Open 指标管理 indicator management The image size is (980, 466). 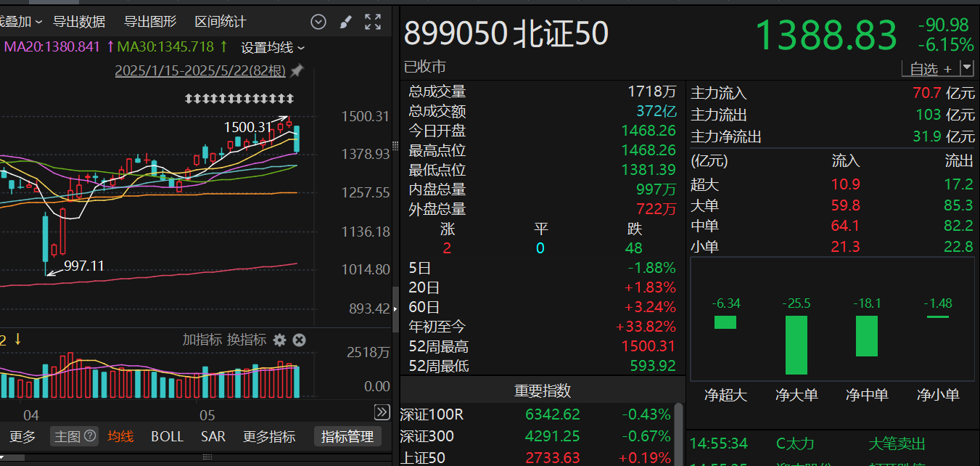347,436
